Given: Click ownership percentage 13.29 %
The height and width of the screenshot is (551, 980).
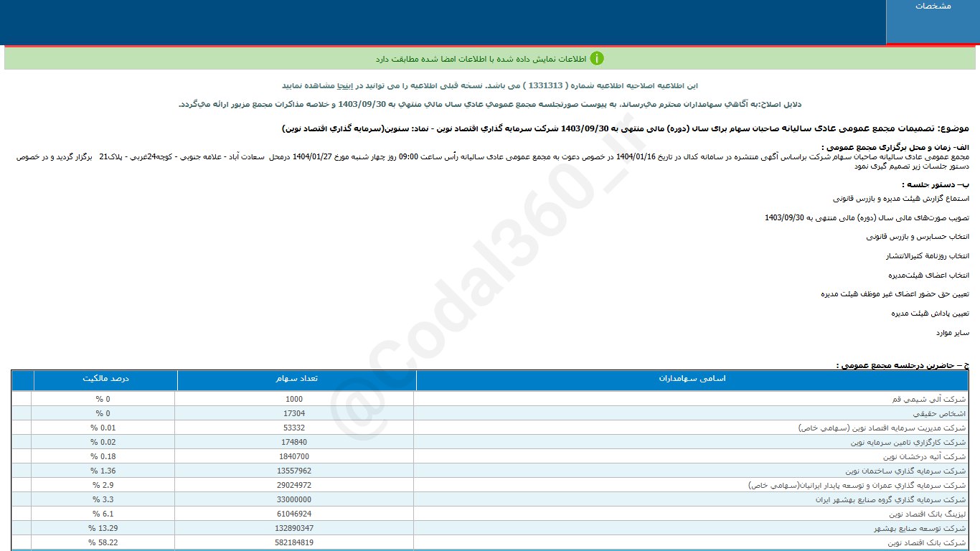Looking at the screenshot, I should [x=103, y=528].
